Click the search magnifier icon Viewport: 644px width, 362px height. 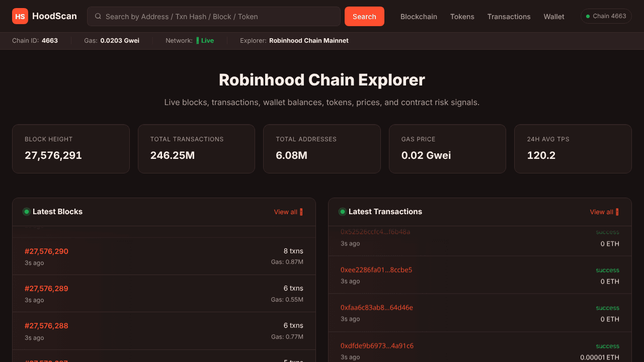tap(98, 16)
